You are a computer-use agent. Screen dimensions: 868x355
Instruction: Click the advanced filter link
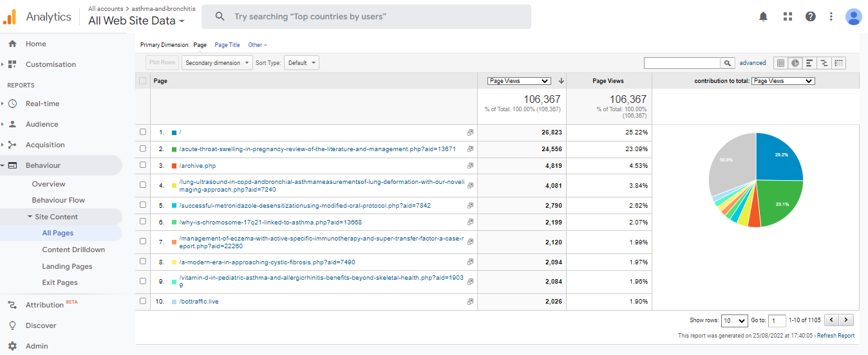pos(753,63)
